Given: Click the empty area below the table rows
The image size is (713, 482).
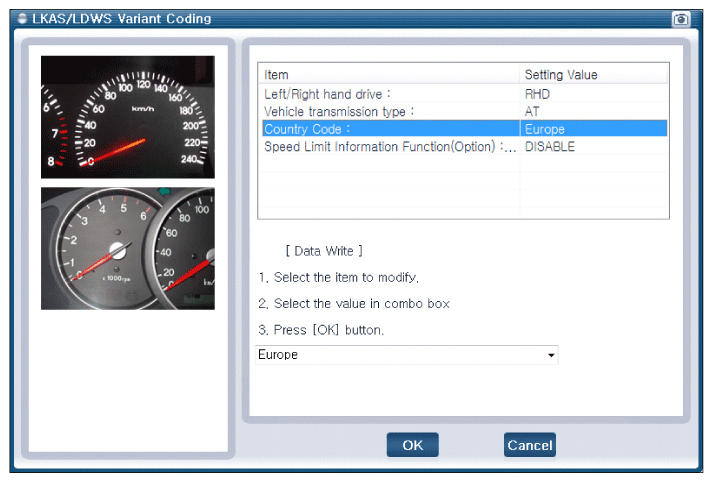Looking at the screenshot, I should [462, 188].
